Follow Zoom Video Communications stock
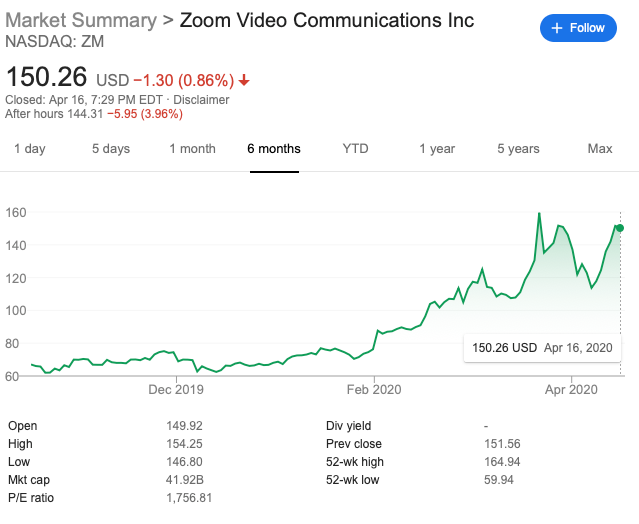Viewport: 639px width, 524px height. tap(579, 28)
